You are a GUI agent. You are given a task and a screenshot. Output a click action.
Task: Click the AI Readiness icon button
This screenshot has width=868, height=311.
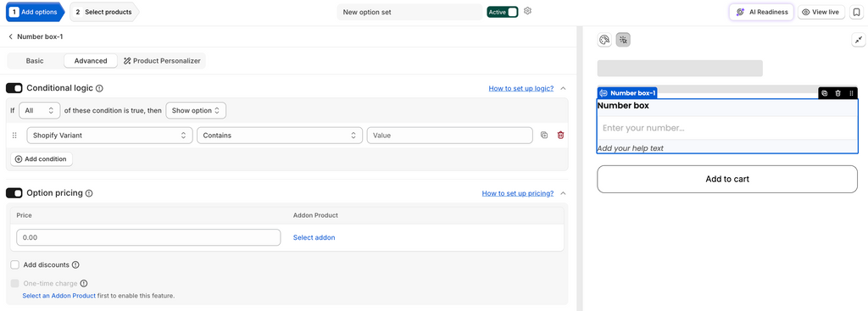point(761,12)
